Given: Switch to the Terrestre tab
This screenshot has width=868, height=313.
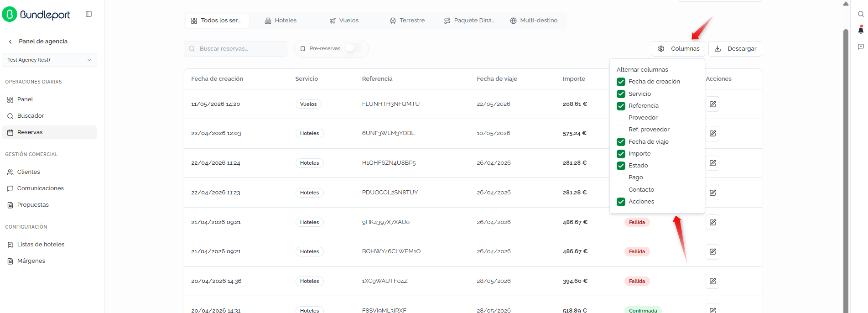Looking at the screenshot, I should click(407, 21).
